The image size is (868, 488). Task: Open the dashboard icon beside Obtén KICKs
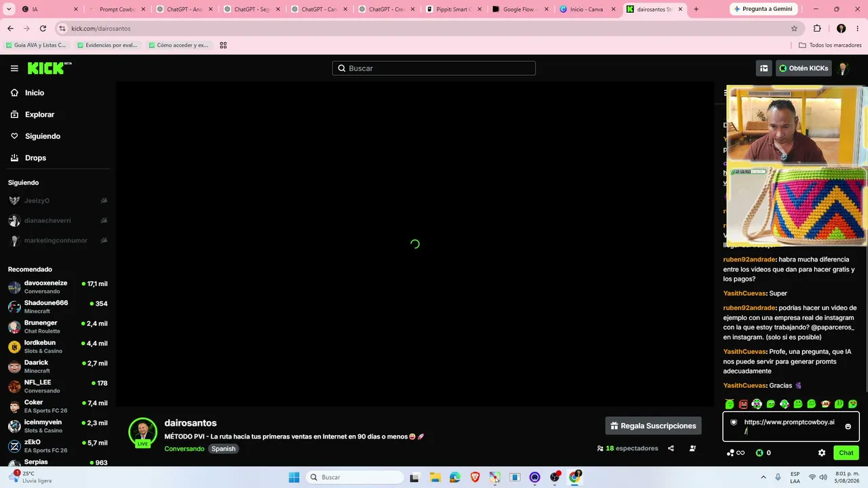click(764, 68)
